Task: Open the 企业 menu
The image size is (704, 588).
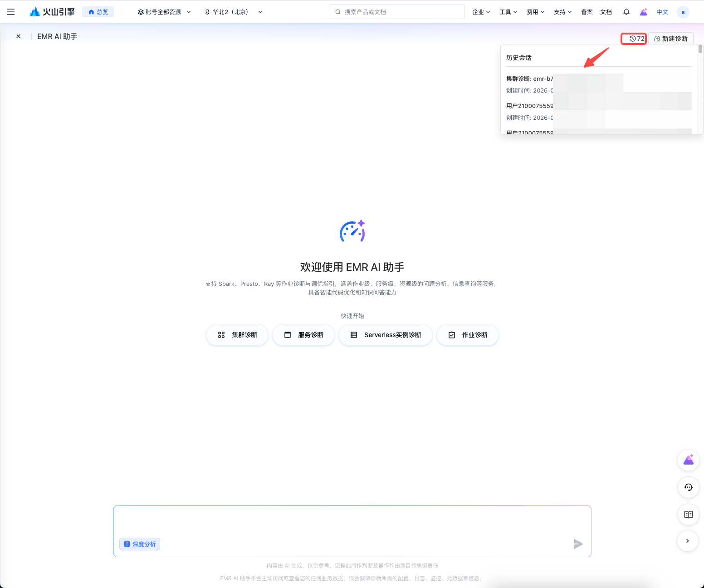Action: pos(481,12)
